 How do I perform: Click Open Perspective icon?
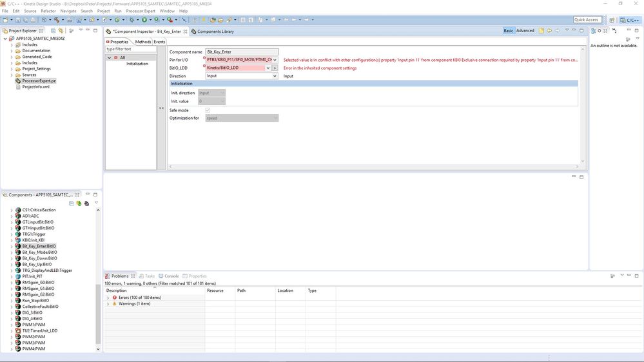(612, 20)
